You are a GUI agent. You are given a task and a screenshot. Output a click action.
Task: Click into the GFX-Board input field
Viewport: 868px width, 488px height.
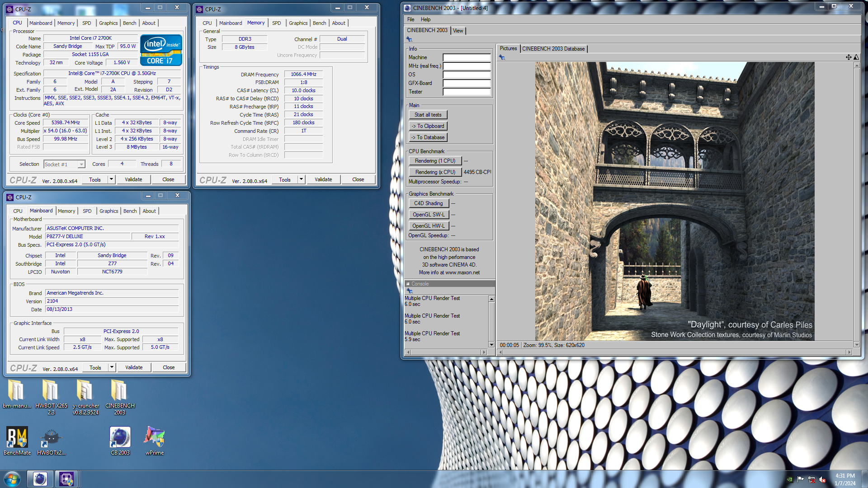(x=467, y=83)
